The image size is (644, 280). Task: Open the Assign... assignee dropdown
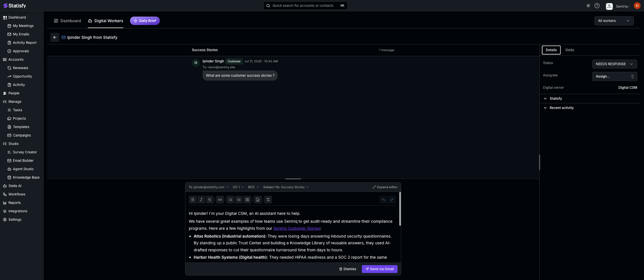tap(614, 76)
